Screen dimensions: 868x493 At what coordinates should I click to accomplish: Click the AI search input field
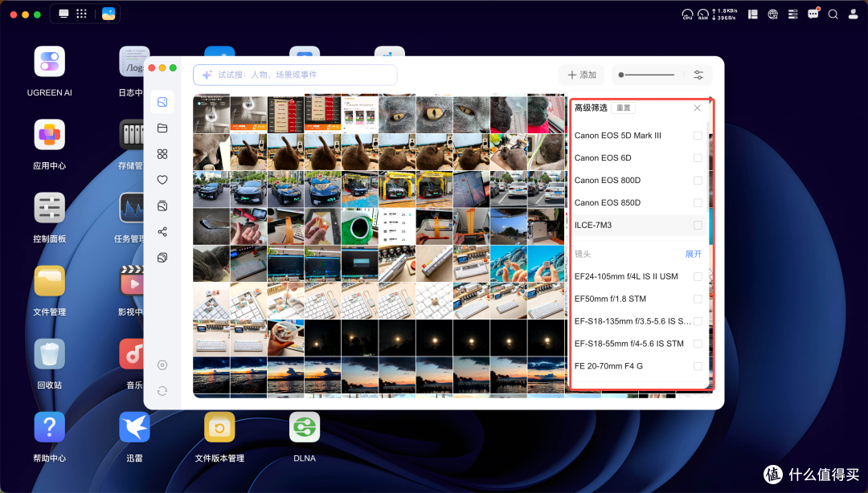pos(295,75)
